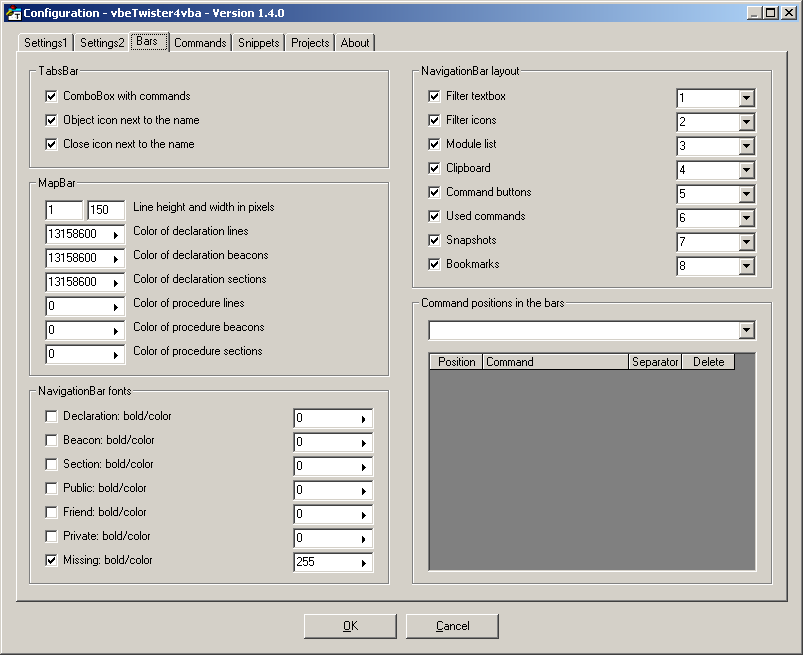Viewport: 803px width, 655px height.
Task: Open color picker for declaration beacons
Action: tap(116, 259)
